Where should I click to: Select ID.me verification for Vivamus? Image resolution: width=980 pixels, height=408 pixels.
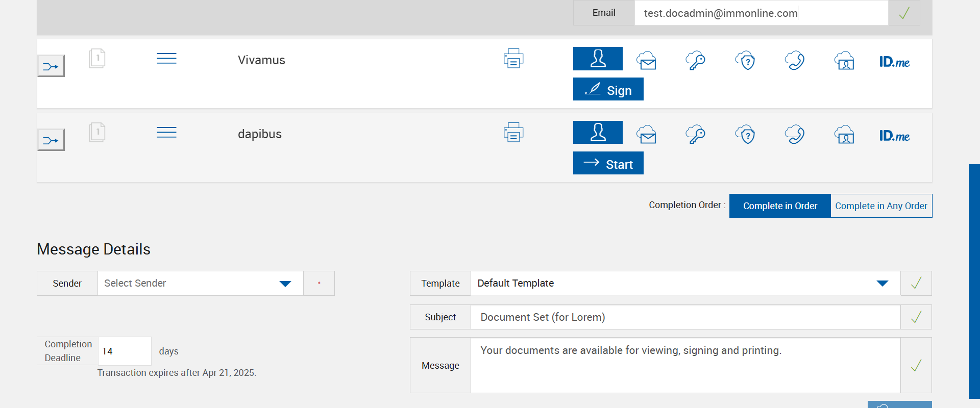894,62
